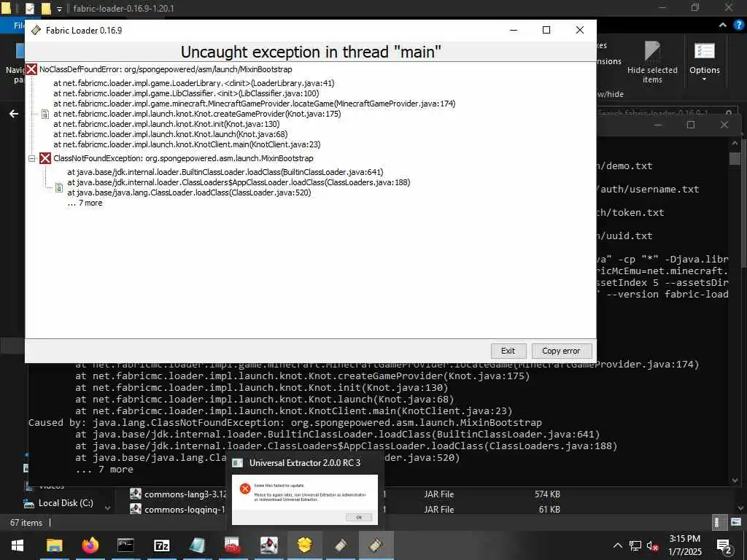Click the console window scrollbar up arrow

(735, 143)
